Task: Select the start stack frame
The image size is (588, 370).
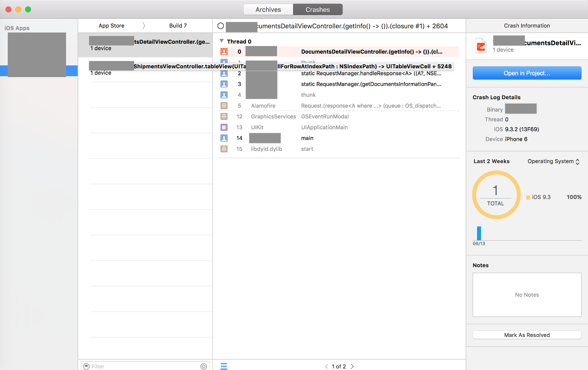Action: pos(307,149)
